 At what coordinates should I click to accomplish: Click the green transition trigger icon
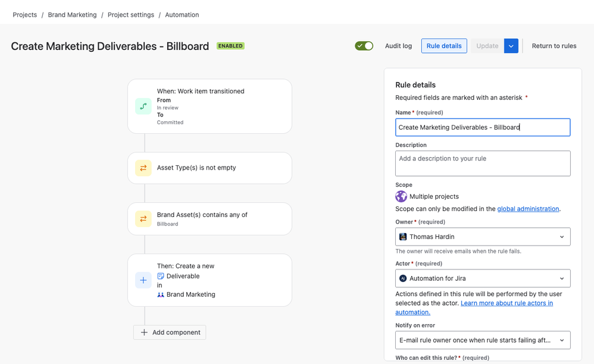point(143,106)
